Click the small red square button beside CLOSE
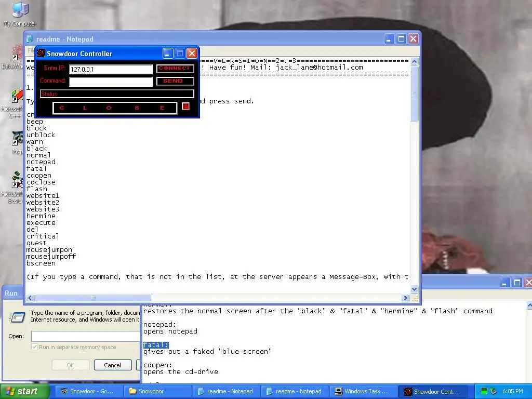The image size is (532, 399). (185, 107)
